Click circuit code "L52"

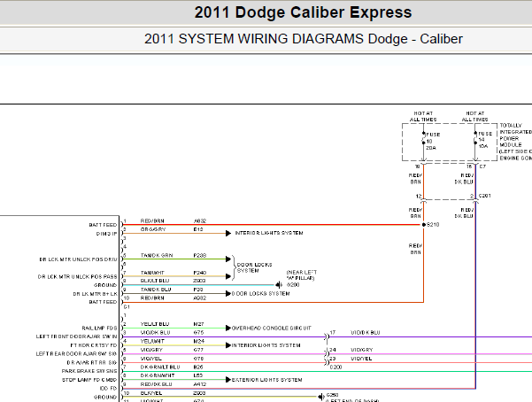198,375
